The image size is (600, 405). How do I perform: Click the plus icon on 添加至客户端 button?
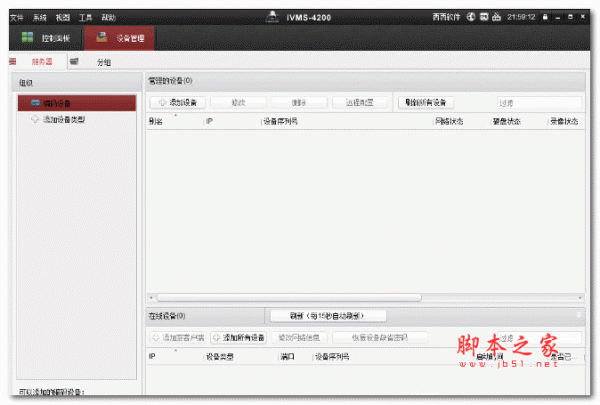click(x=155, y=338)
